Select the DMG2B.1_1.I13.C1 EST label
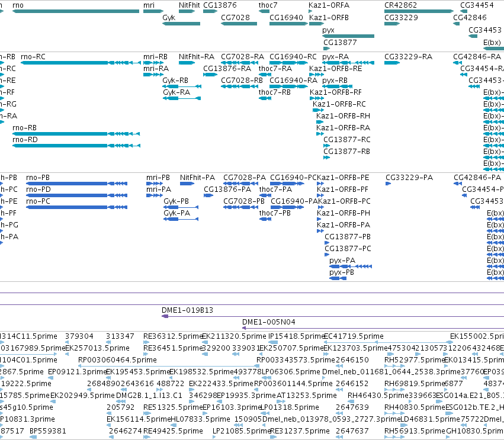This screenshot has height=440, width=504. click(149, 396)
